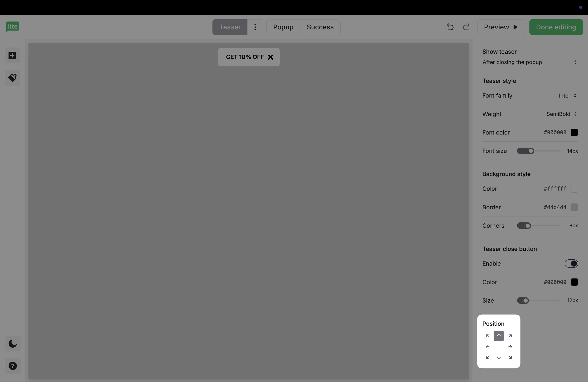Set position to top-left arrow
Viewport: 588px width, 382px height.
[x=487, y=336]
